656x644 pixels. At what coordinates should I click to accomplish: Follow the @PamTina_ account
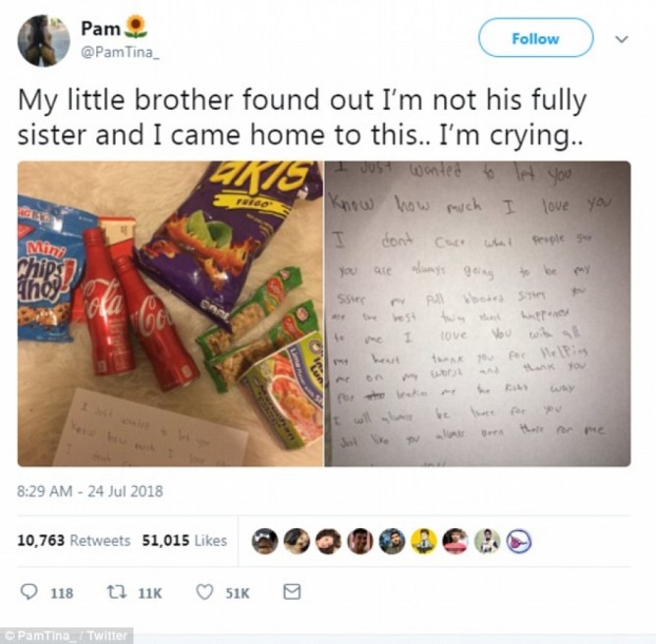pos(535,38)
